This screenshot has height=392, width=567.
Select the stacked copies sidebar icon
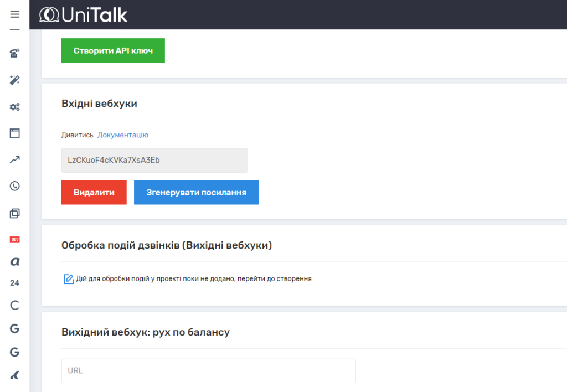(x=14, y=213)
